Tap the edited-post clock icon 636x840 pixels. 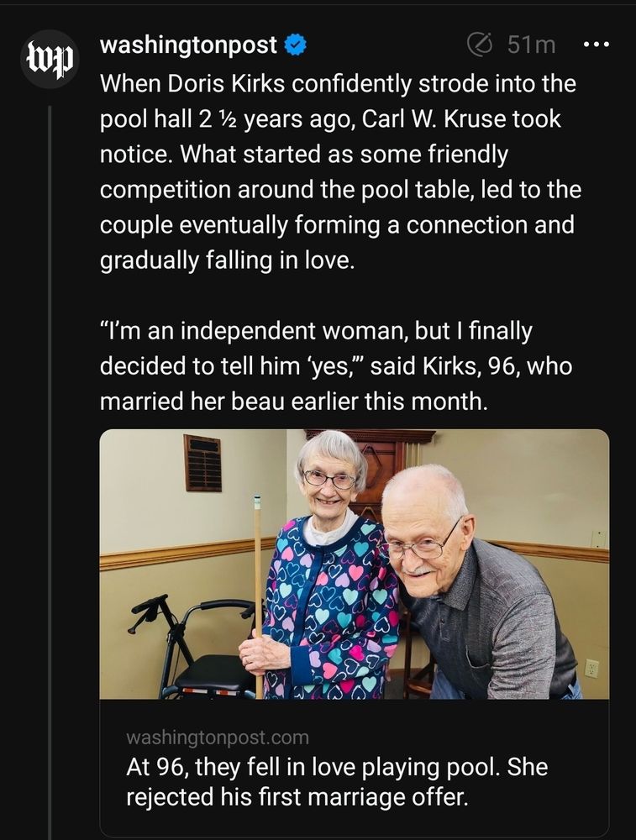[479, 45]
